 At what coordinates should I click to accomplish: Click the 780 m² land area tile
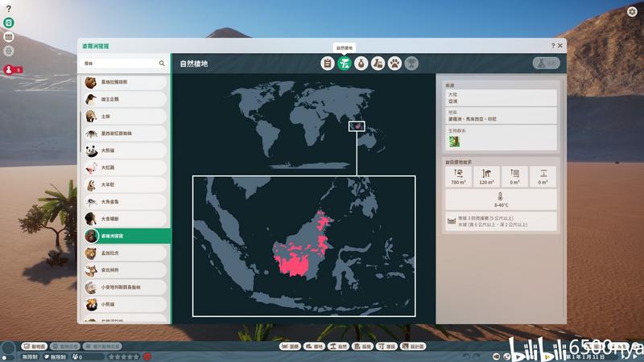click(x=458, y=176)
